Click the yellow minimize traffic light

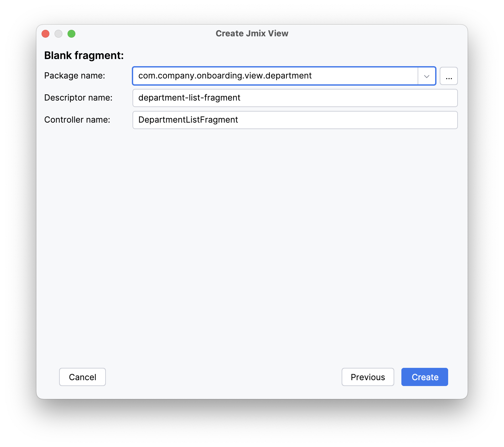coord(58,33)
